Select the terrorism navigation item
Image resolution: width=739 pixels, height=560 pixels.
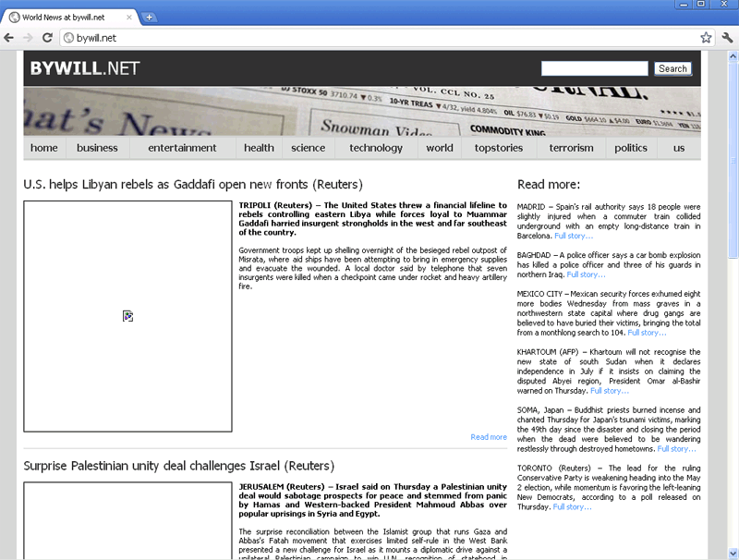click(x=571, y=148)
